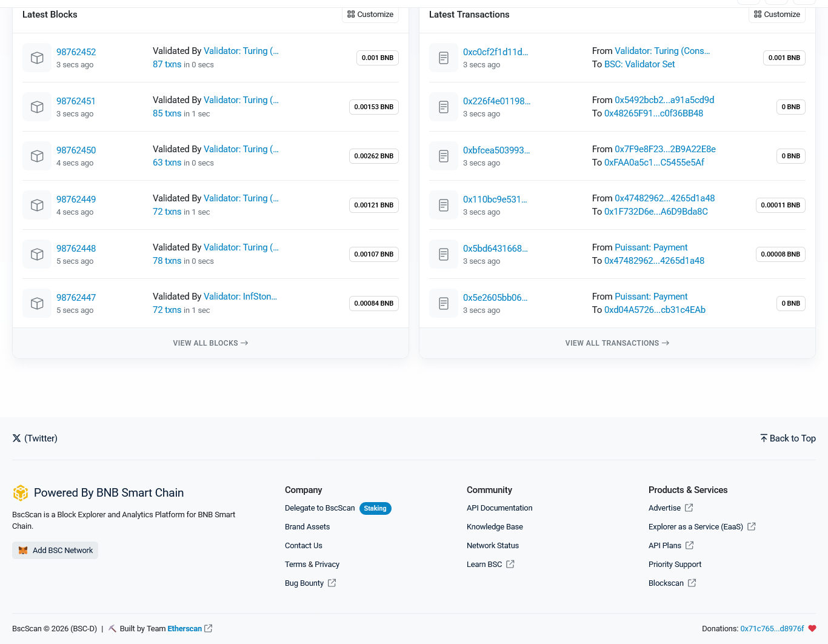This screenshot has width=828, height=644.
Task: Open recipient address 0xFAA0a5c1...C5455e5Af
Action: (655, 163)
